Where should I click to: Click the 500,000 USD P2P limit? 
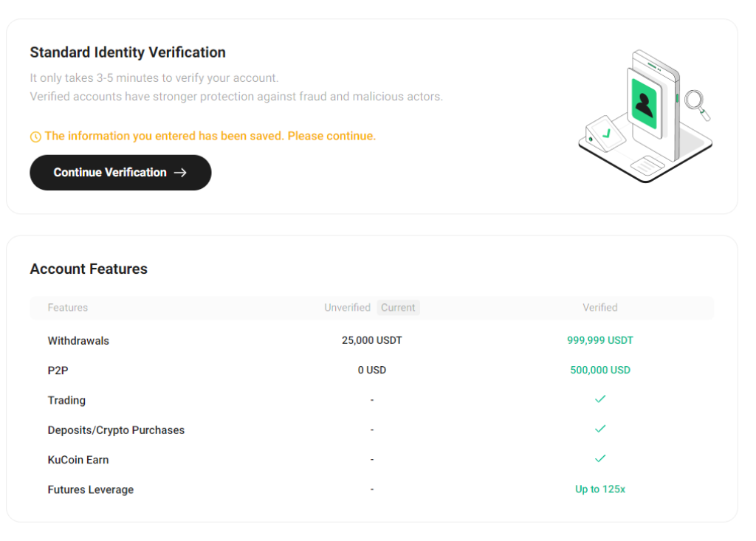pyautogui.click(x=600, y=370)
